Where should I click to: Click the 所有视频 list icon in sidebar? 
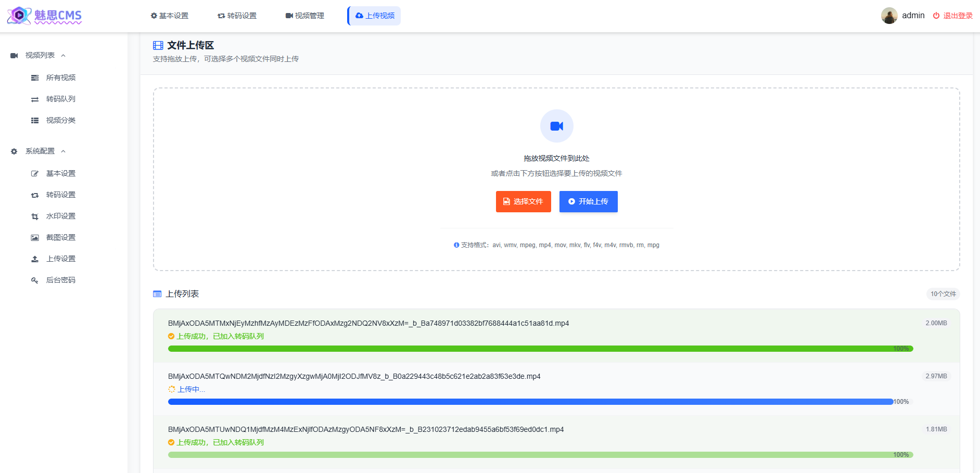coord(35,78)
